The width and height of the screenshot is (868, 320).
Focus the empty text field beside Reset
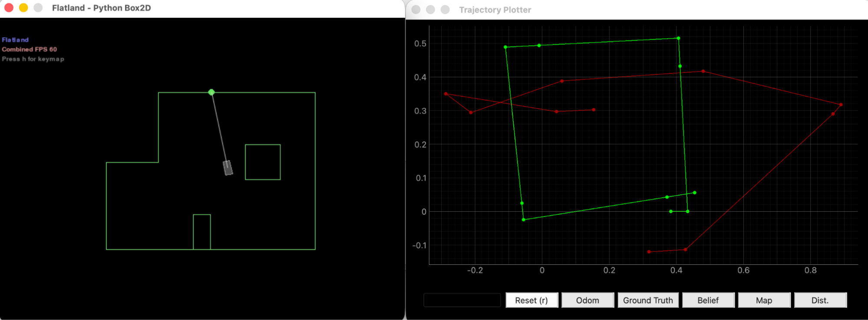click(462, 300)
